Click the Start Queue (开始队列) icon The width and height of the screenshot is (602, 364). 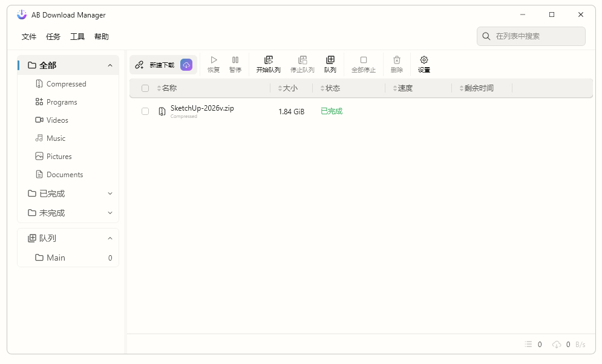[x=269, y=60]
